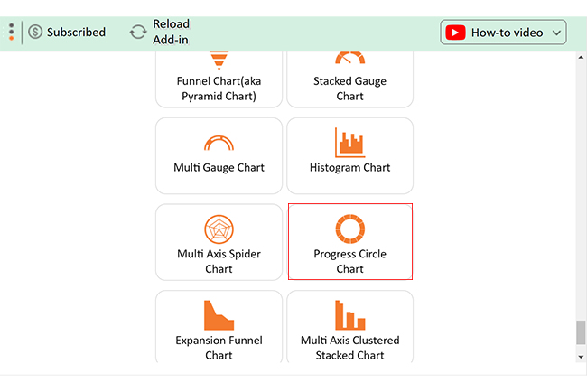Screen dimensions: 587x392
Task: Click the Reload Add-in text
Action: click(x=171, y=32)
